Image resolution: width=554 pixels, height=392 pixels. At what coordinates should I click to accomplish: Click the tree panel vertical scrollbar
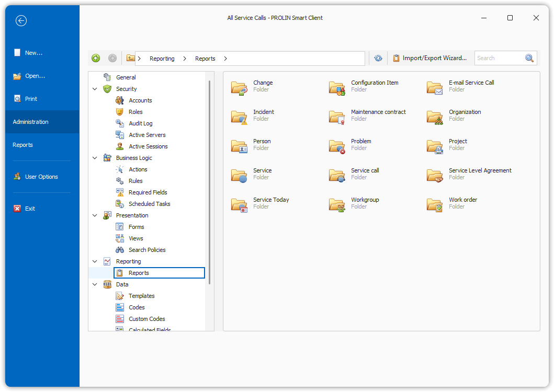(x=210, y=183)
